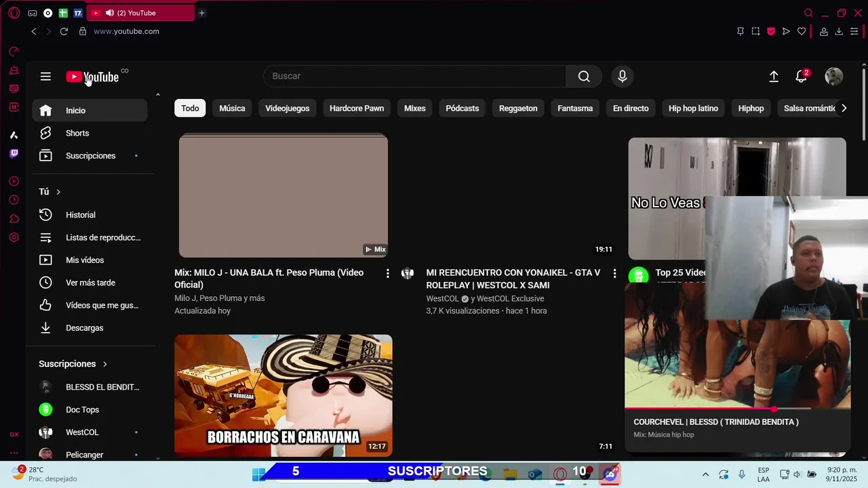This screenshot has width=868, height=488.
Task: Open WestCOL channel in subscriptions list
Action: pos(90,432)
